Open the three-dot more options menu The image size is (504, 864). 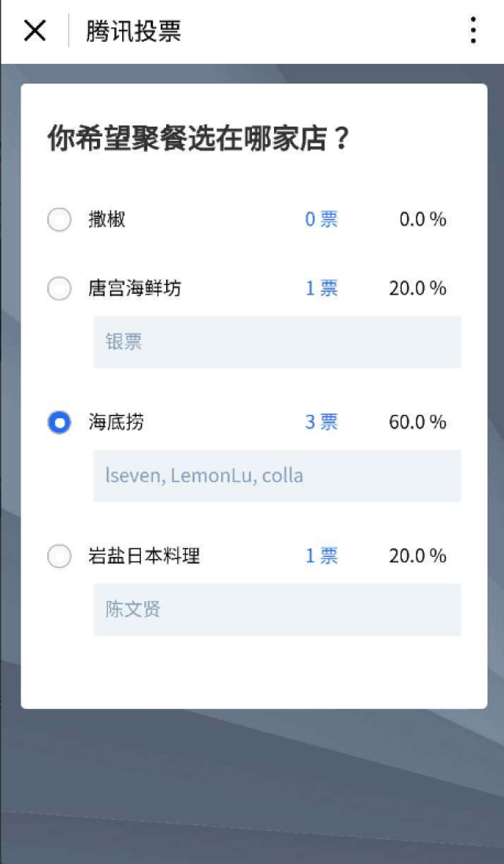[x=472, y=30]
